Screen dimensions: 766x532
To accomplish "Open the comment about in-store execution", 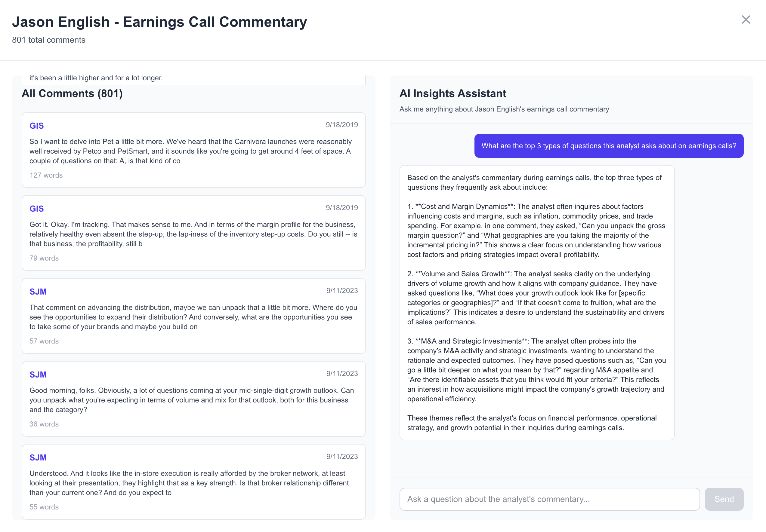I will coord(193,483).
